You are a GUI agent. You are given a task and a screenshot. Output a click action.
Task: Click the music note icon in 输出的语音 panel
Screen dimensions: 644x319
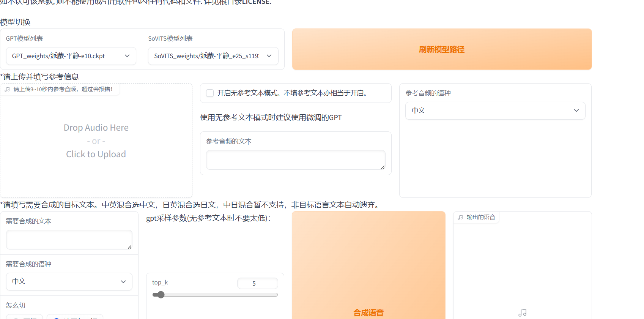coord(523,313)
